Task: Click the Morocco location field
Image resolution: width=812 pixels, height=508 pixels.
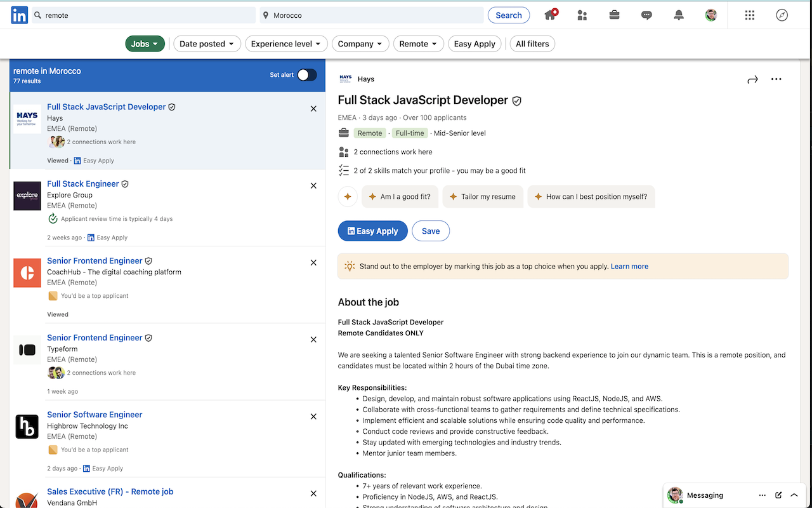Action: click(x=372, y=15)
